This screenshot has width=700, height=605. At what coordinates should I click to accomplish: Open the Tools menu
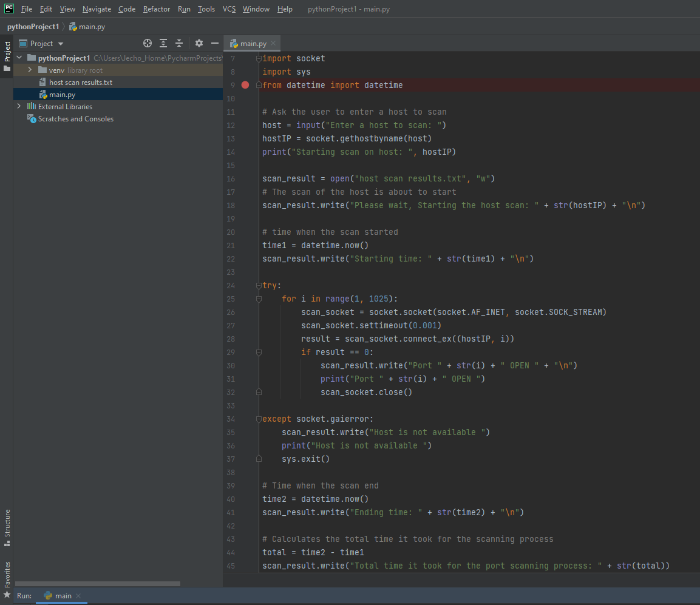[206, 9]
